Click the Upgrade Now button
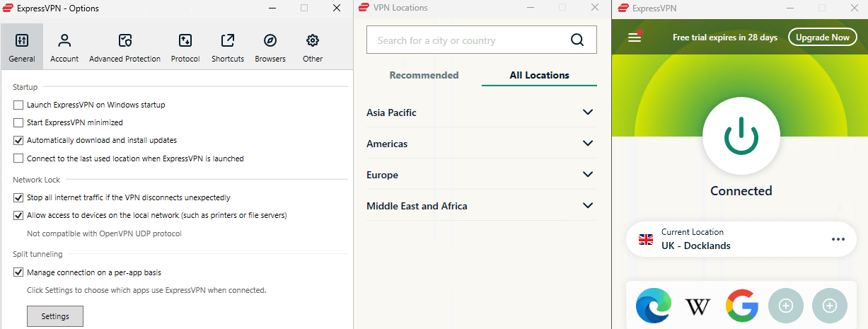Viewport: 868px width, 329px height. [822, 37]
